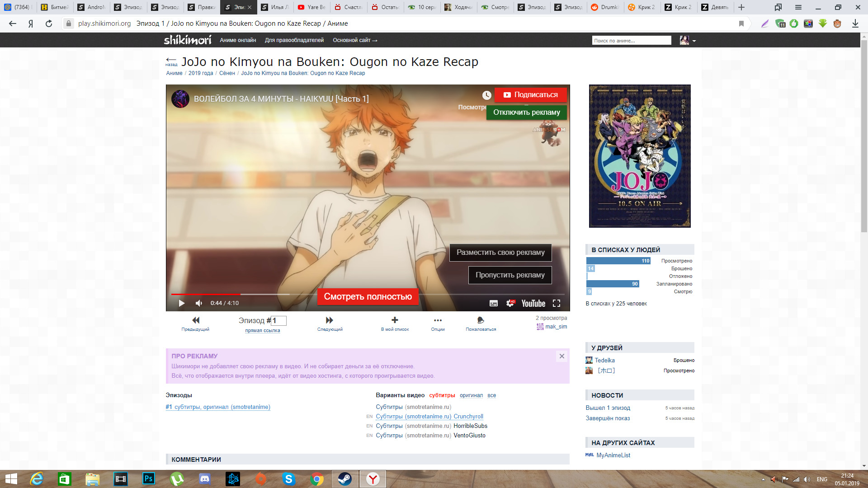Mute the video with speaker icon
The width and height of the screenshot is (868, 488).
[199, 303]
